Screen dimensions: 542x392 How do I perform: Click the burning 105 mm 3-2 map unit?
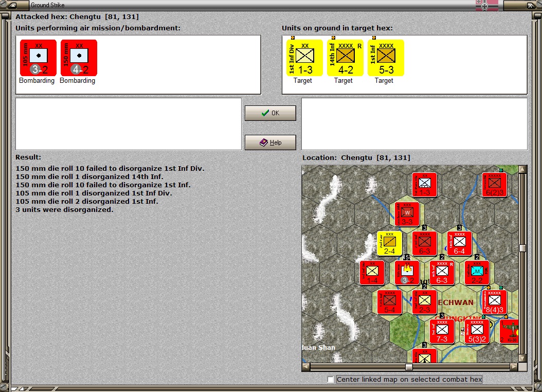pyautogui.click(x=407, y=273)
